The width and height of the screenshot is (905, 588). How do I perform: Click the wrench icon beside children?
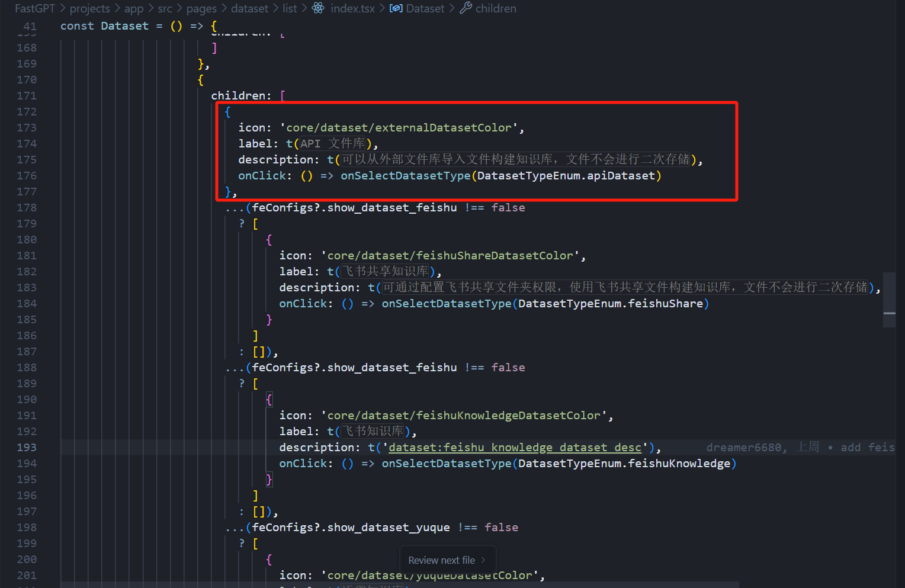[466, 8]
